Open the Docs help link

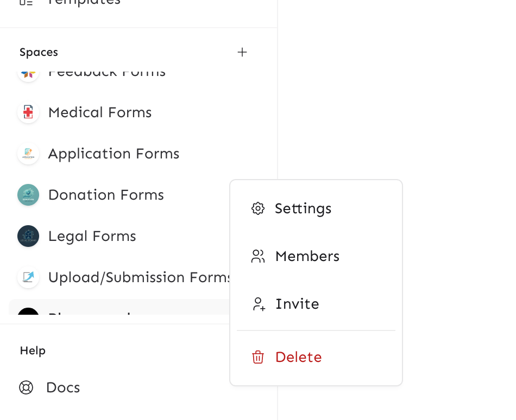tap(63, 387)
